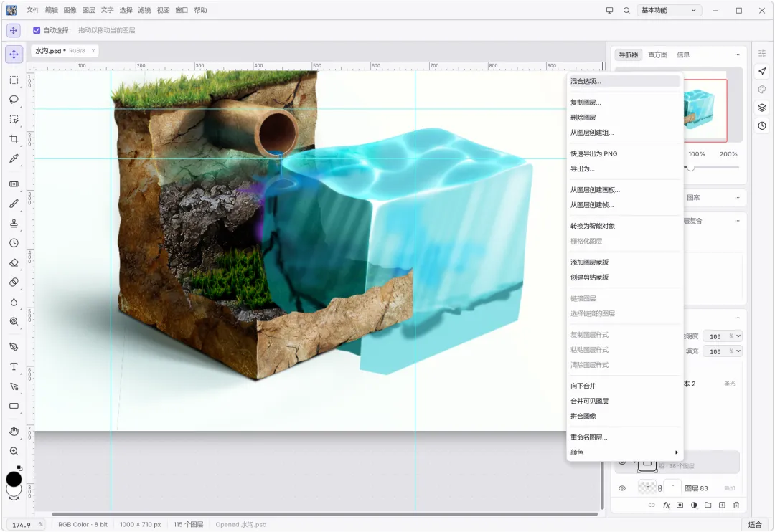The height and width of the screenshot is (532, 775).
Task: Toggle the 自动选择 checkbox
Action: click(37, 30)
